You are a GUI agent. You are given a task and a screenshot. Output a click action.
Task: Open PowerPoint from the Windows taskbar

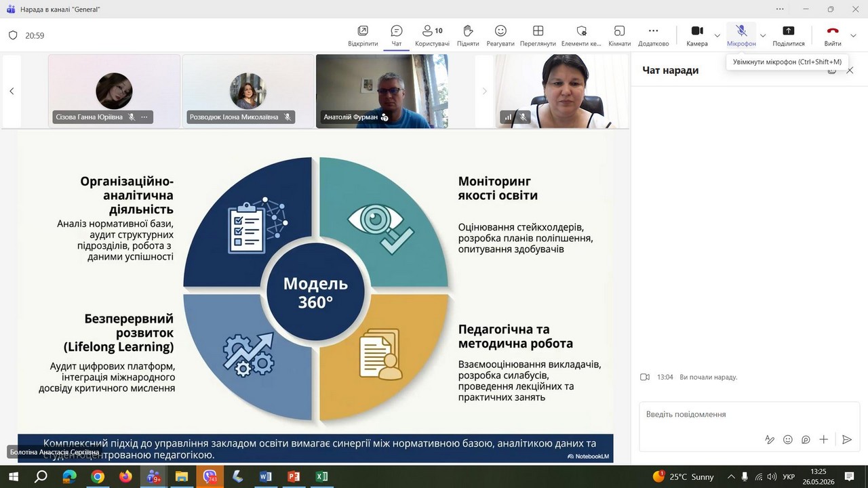(294, 476)
